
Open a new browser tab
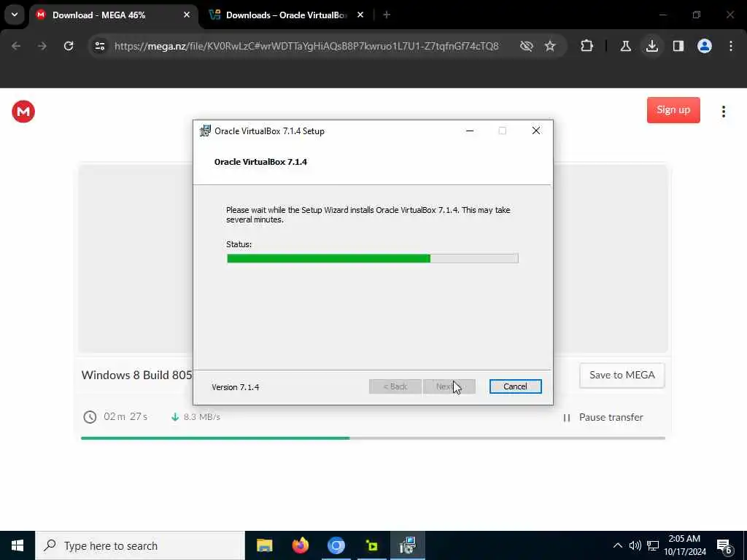point(387,15)
